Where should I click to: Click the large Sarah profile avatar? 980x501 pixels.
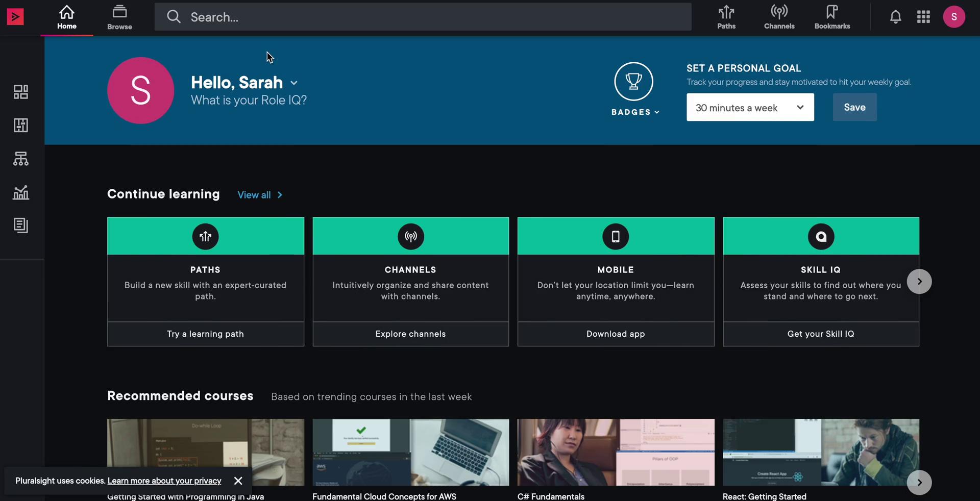point(140,90)
